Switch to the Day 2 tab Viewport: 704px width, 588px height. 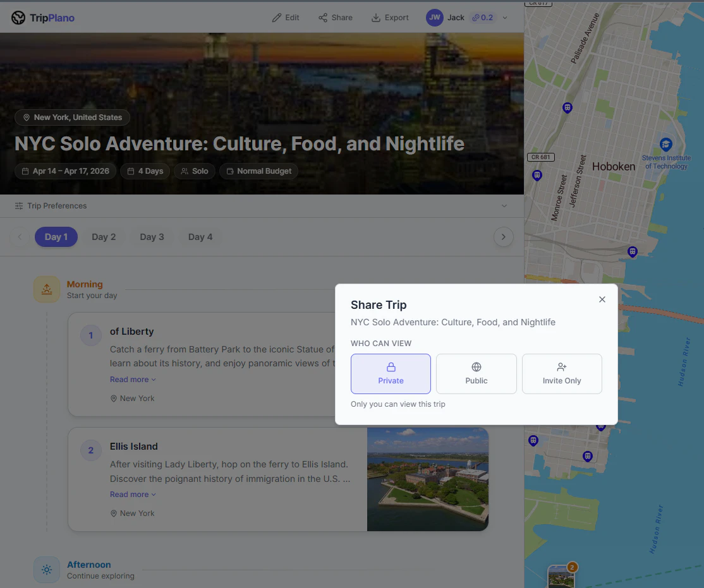pyautogui.click(x=104, y=236)
